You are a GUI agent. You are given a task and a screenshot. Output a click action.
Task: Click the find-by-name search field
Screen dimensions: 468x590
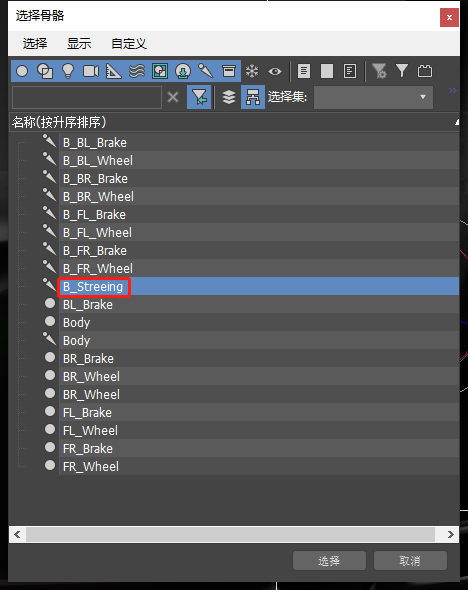point(87,97)
